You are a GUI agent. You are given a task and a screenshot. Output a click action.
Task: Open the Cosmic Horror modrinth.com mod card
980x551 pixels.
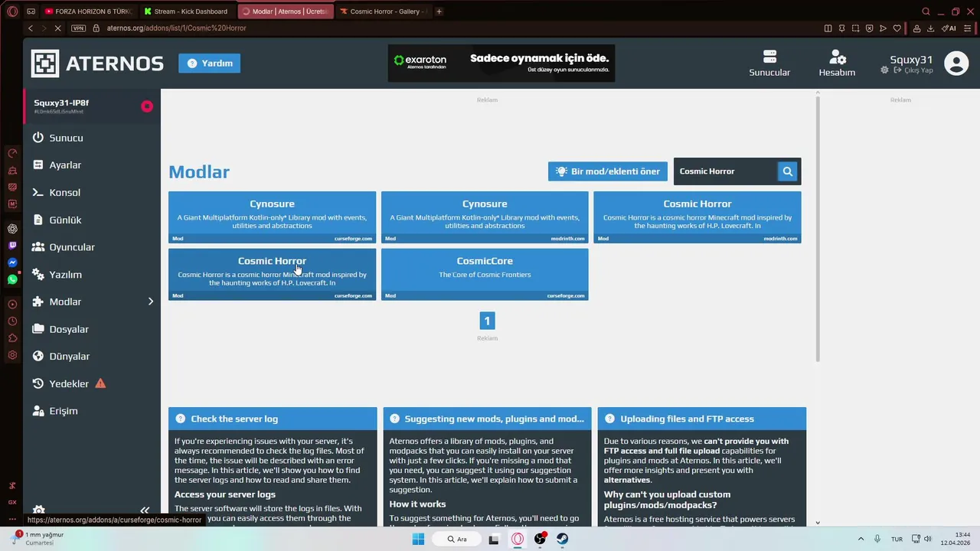pos(697,217)
